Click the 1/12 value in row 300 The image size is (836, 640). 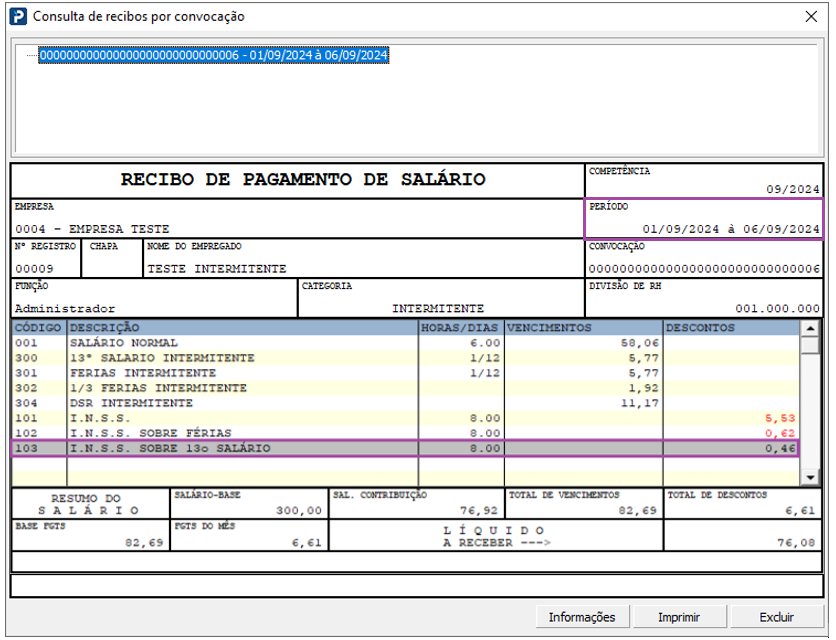[x=485, y=358]
